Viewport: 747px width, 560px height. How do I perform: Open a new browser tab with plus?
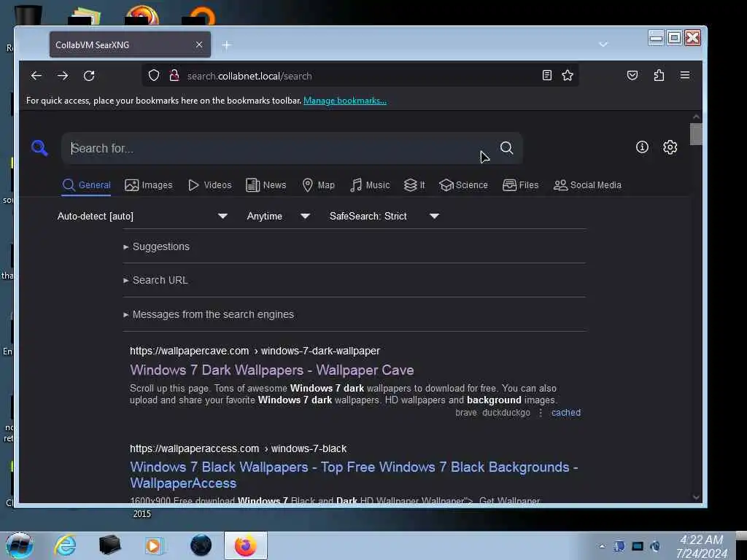227,44
